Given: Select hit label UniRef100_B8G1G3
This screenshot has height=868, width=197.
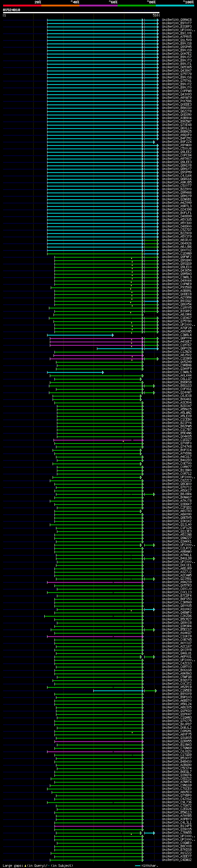Looking at the screenshot, I should point(177,386).
